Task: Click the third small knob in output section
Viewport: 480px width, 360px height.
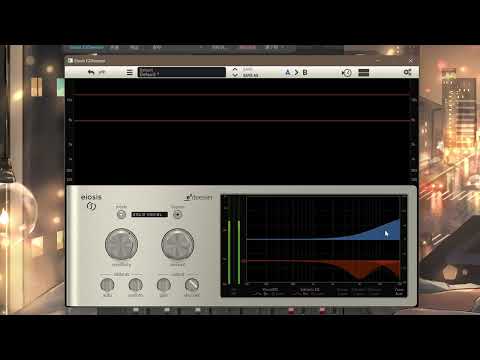Action: tap(164, 285)
